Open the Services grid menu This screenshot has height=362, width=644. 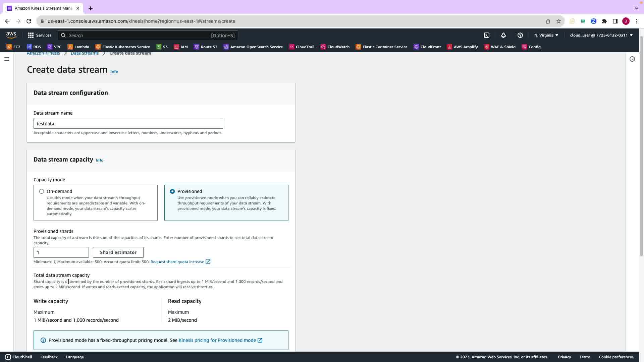(x=39, y=35)
